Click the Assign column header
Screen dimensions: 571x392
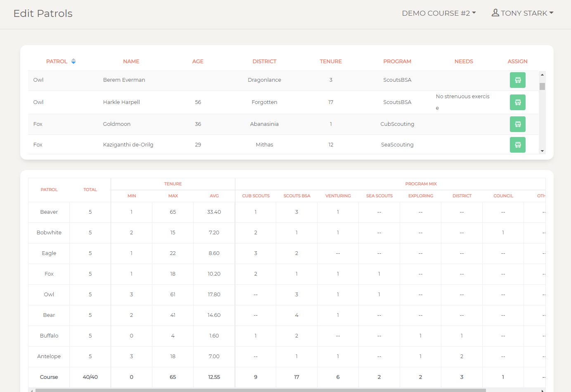[x=517, y=61]
